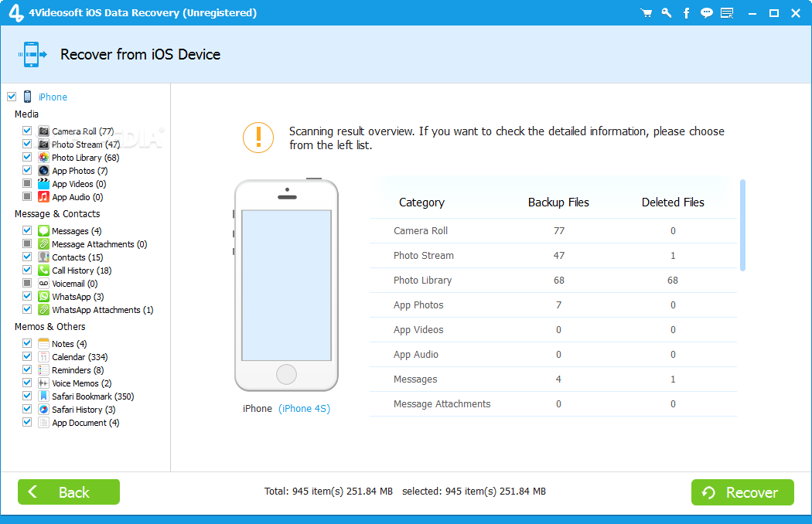Toggle the Photo Library checkbox
Screen dimensions: 812x524
click(27, 157)
